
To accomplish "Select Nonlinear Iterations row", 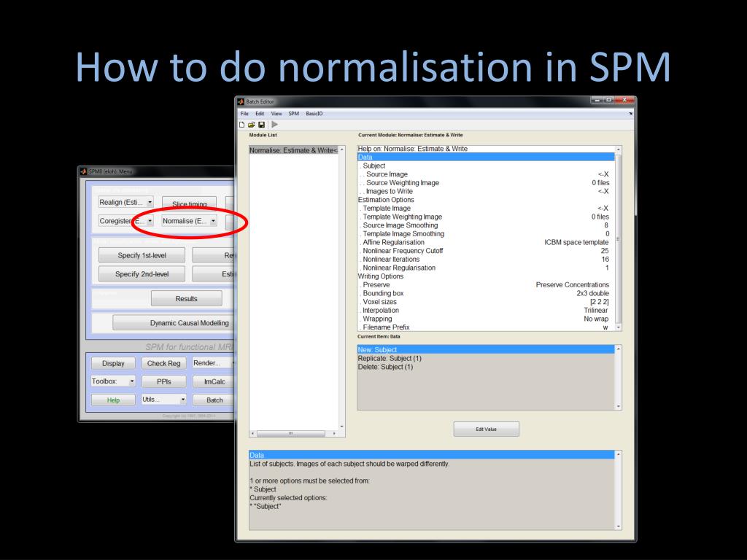I will tap(486, 260).
